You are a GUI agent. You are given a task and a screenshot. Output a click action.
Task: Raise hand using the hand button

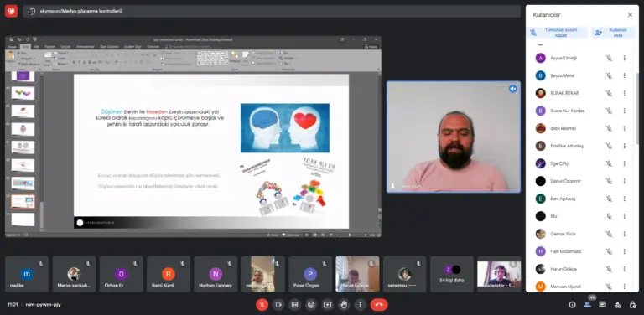click(x=344, y=305)
